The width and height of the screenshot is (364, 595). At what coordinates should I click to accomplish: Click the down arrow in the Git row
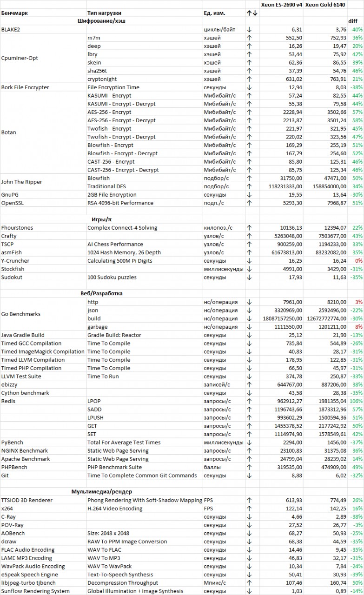click(249, 476)
